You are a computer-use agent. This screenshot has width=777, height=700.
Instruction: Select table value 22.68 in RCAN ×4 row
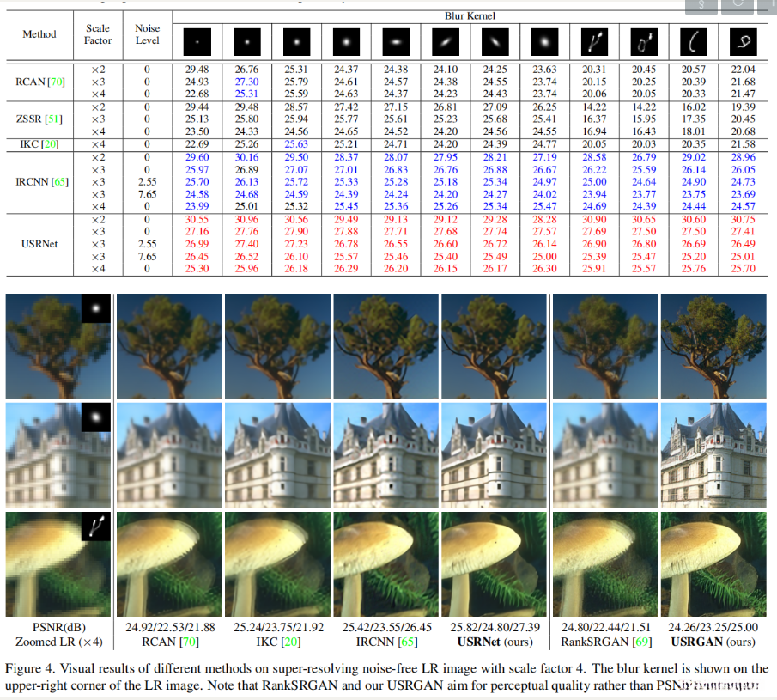pyautogui.click(x=197, y=94)
